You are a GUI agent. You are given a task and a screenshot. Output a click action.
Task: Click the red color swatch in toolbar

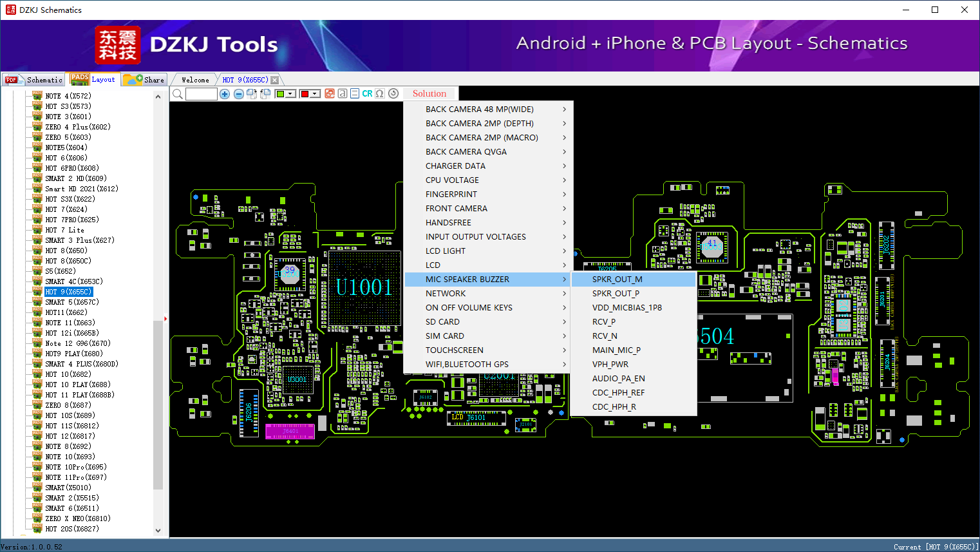pyautogui.click(x=305, y=94)
